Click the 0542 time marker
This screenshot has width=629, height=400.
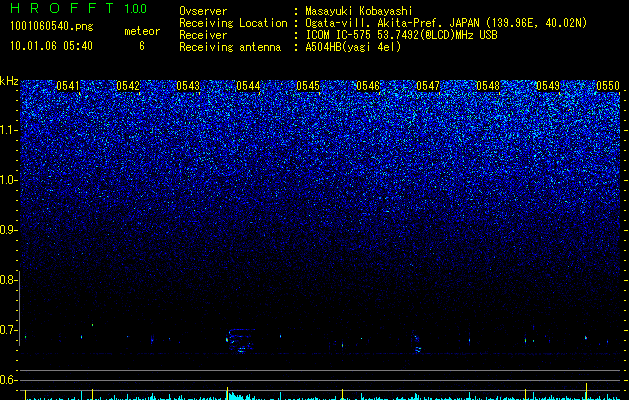[x=128, y=86]
